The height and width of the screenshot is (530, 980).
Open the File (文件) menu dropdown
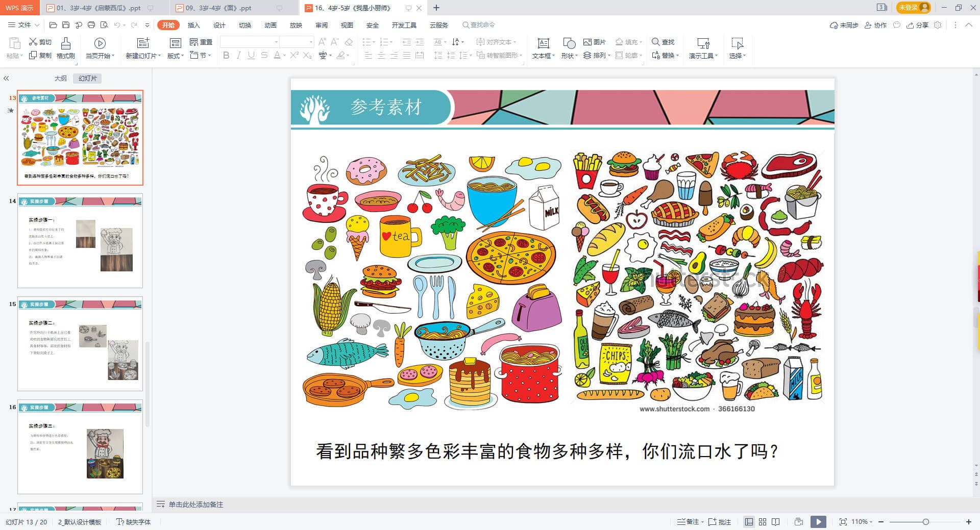[x=23, y=24]
